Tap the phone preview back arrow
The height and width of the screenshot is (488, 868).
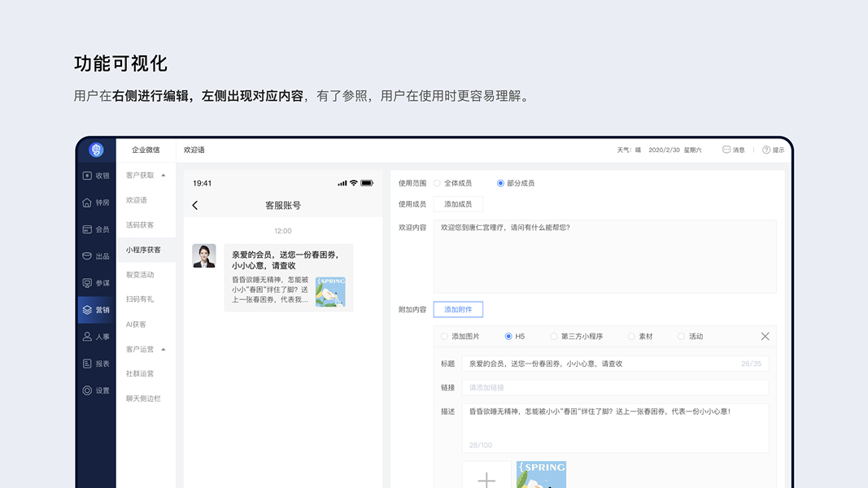click(x=195, y=205)
